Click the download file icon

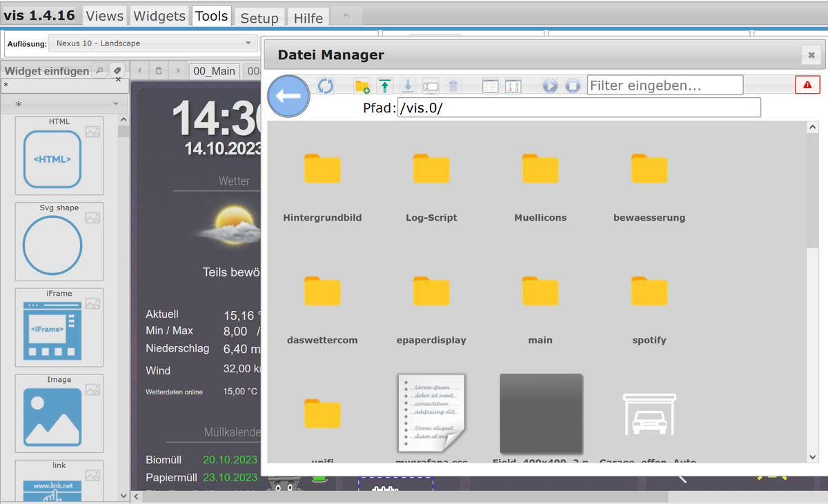[408, 86]
